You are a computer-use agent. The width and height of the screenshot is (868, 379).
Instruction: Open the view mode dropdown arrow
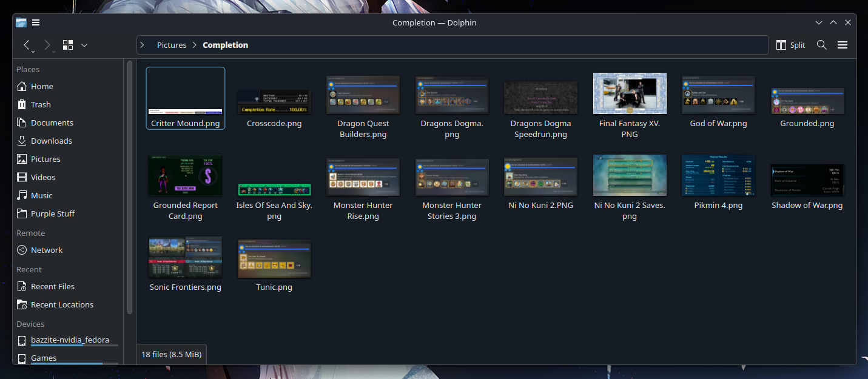point(84,45)
